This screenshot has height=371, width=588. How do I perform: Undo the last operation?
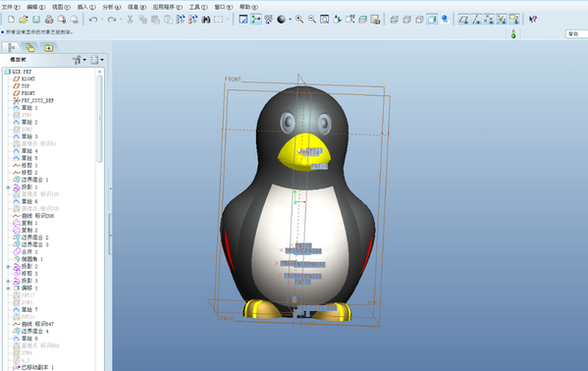coord(93,19)
